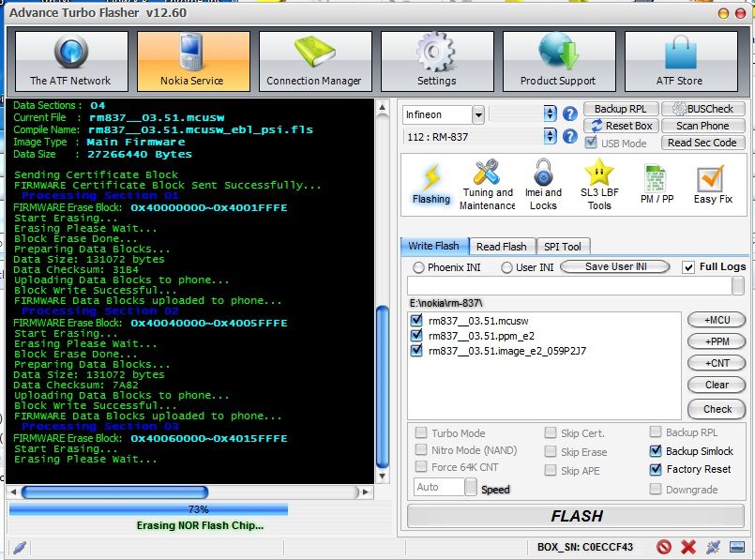Image resolution: width=755 pixels, height=560 pixels.
Task: Expand the Auto speed dropdown
Action: (470, 487)
